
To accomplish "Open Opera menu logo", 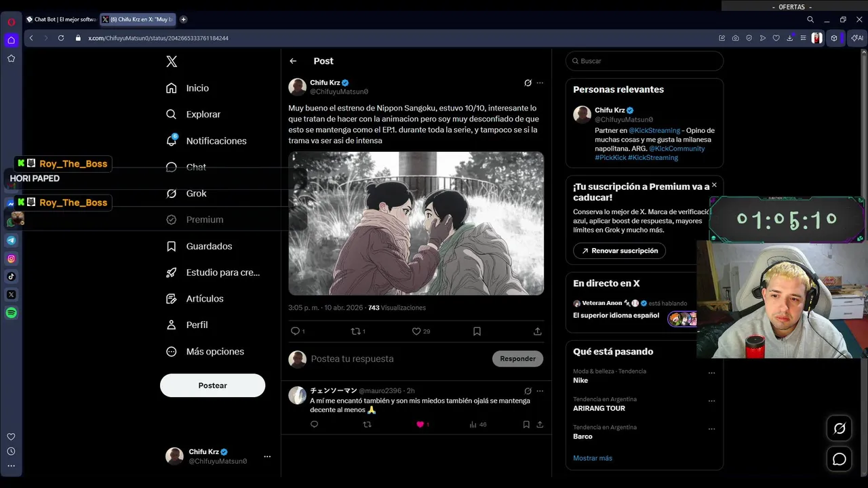I will 12,22.
